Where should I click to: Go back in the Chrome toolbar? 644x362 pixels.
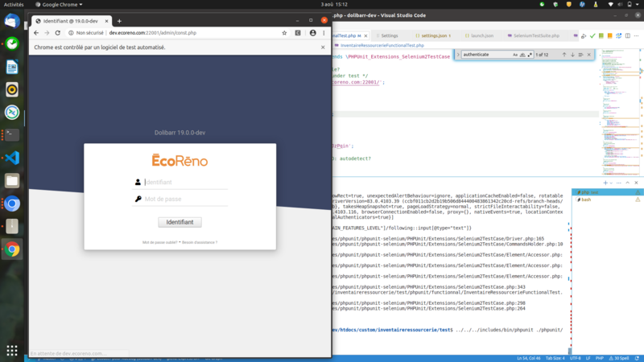[36, 33]
